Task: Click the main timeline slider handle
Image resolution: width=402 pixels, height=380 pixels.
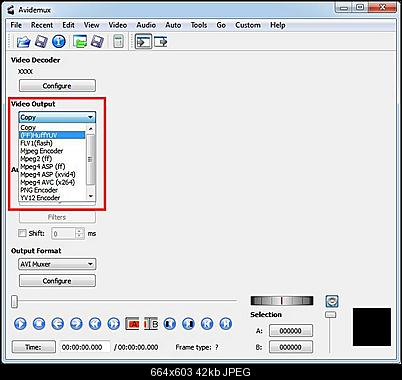Action: coord(14,301)
